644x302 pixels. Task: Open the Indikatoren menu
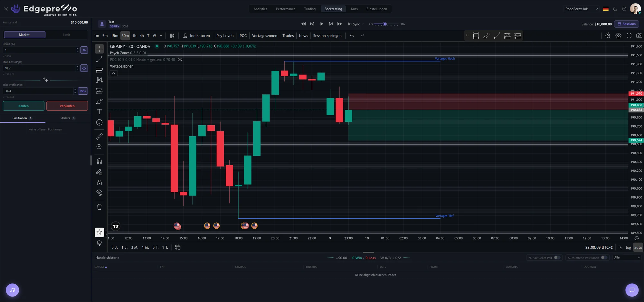click(x=196, y=36)
